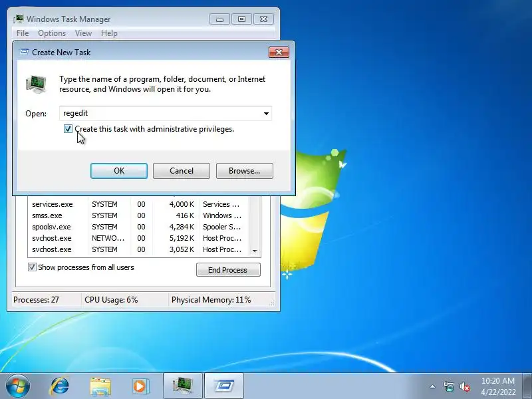Click the Show desktop strip in the taskbar corner
The image size is (532, 399).
point(527,386)
